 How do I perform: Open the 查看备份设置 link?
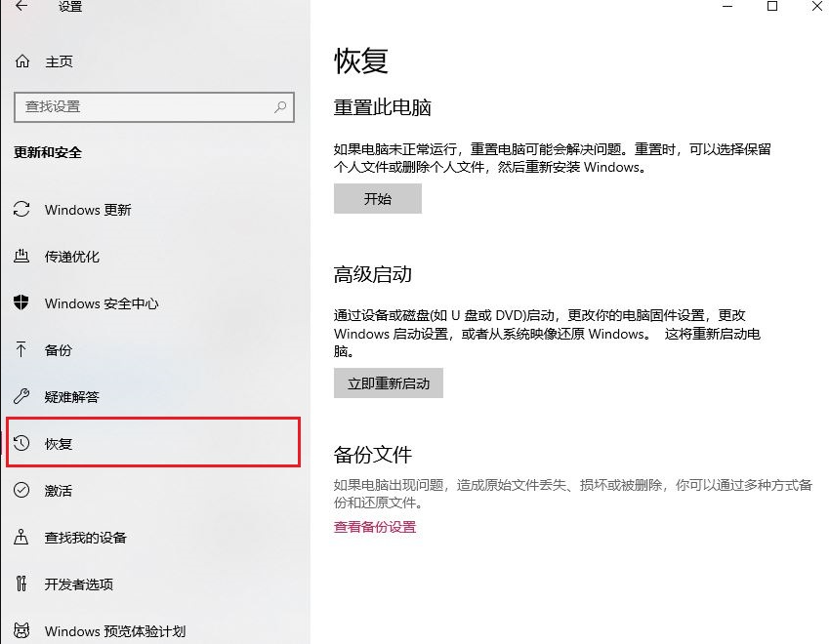(x=375, y=527)
